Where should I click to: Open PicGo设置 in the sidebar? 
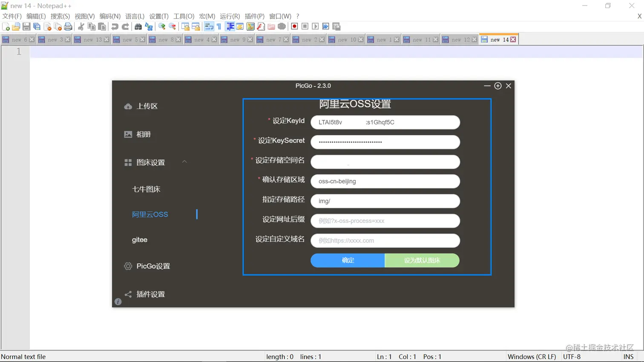click(x=147, y=266)
